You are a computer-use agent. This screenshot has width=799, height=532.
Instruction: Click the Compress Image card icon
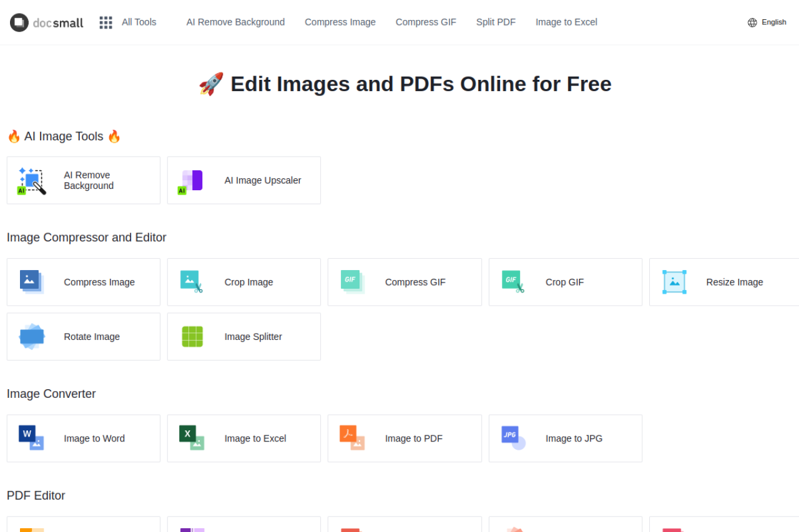(32, 282)
